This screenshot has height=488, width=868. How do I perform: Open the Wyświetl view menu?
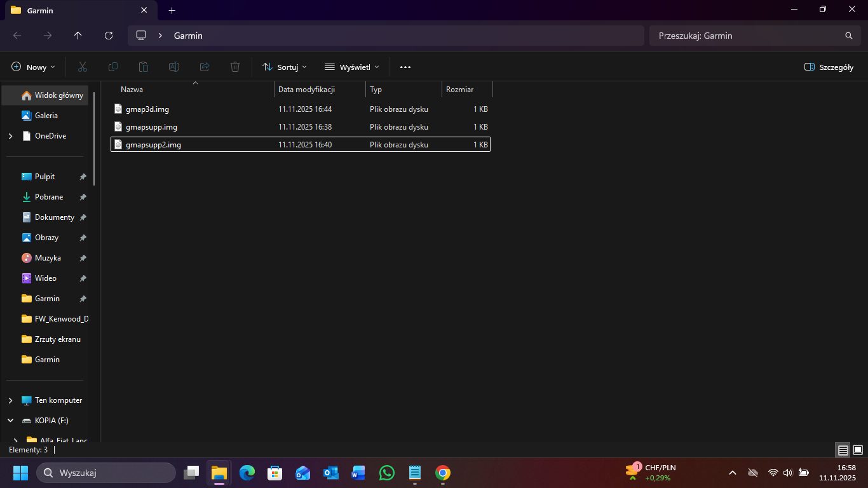351,67
